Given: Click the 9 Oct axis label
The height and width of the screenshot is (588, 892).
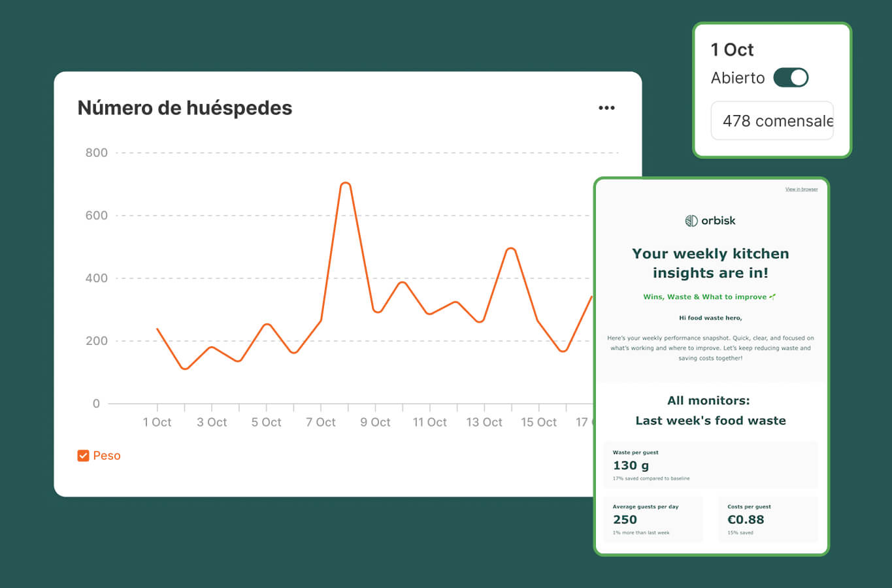Looking at the screenshot, I should tap(375, 422).
